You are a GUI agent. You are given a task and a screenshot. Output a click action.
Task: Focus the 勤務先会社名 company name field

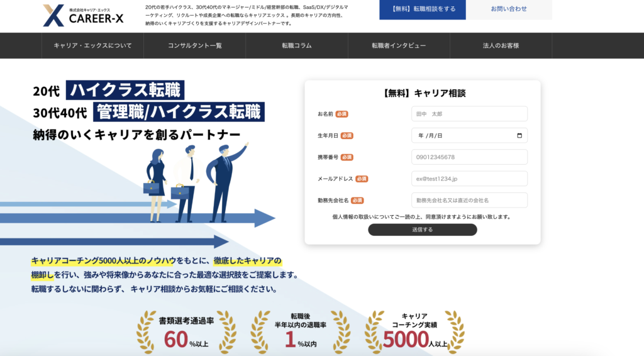tap(469, 200)
